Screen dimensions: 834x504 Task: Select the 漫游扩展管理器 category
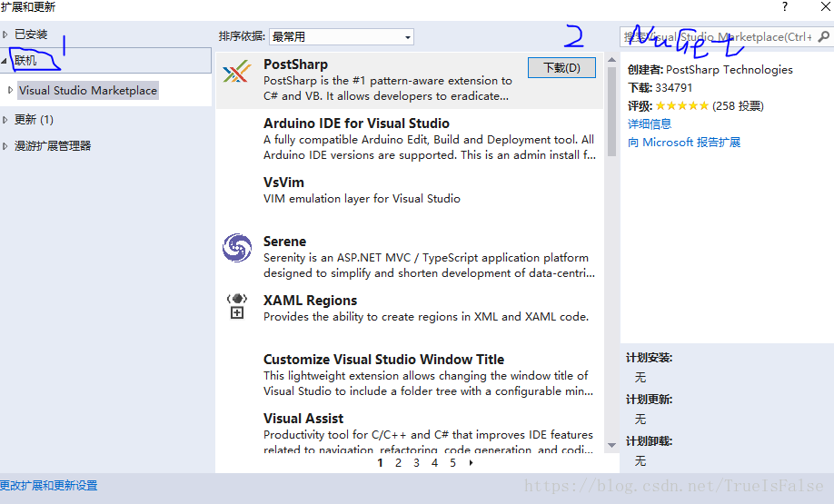click(x=53, y=146)
